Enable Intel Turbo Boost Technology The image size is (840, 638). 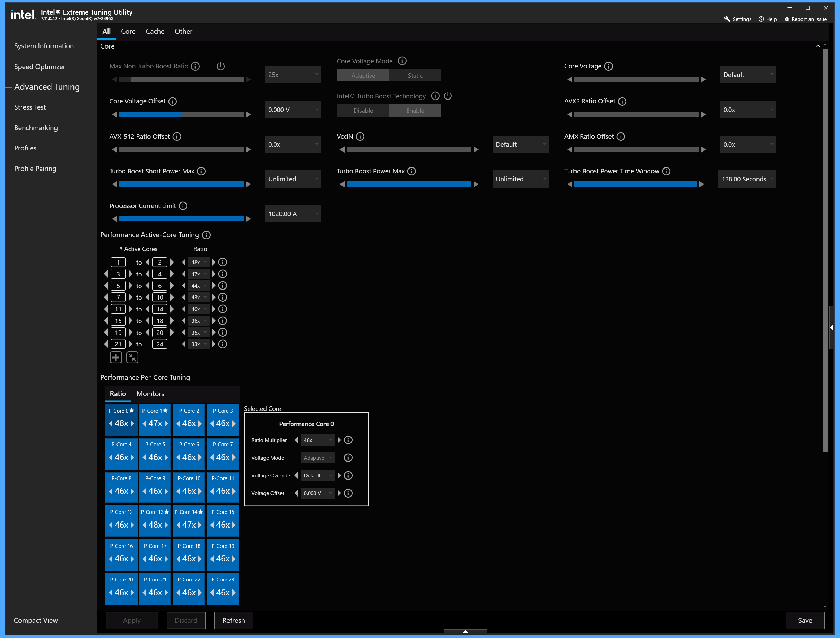(415, 110)
